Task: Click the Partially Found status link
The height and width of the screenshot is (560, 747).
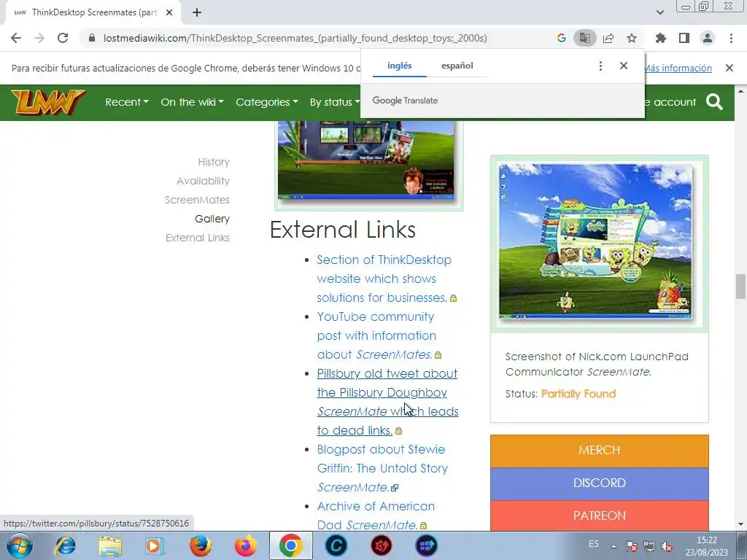Action: coord(578,394)
